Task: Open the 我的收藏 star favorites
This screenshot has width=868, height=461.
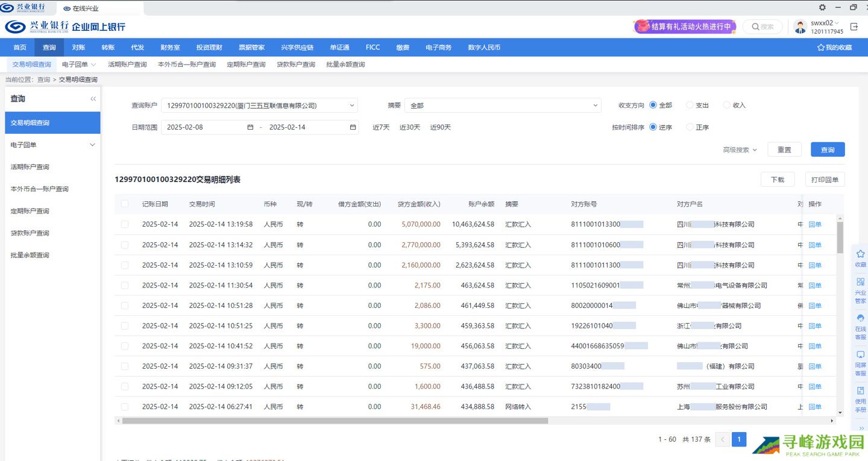Action: point(834,48)
